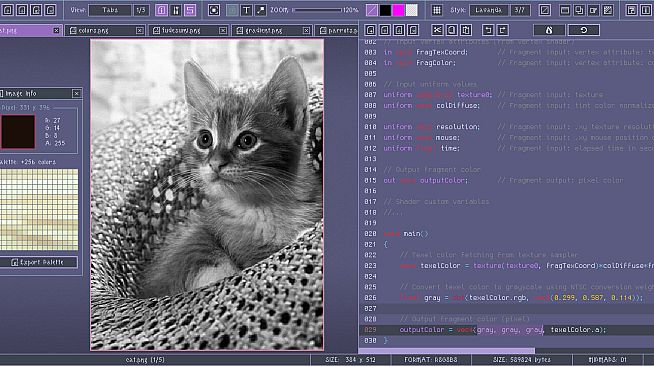Close the colors.png tab

(x=139, y=30)
